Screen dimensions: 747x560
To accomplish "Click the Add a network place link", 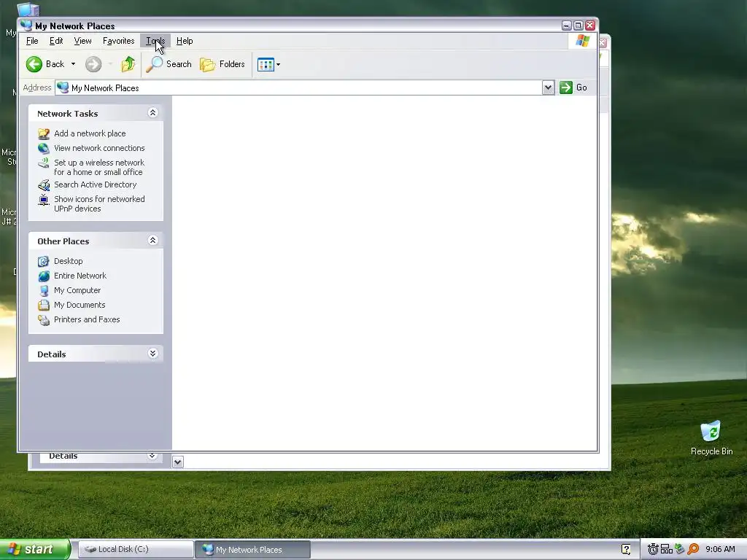I will (x=90, y=133).
